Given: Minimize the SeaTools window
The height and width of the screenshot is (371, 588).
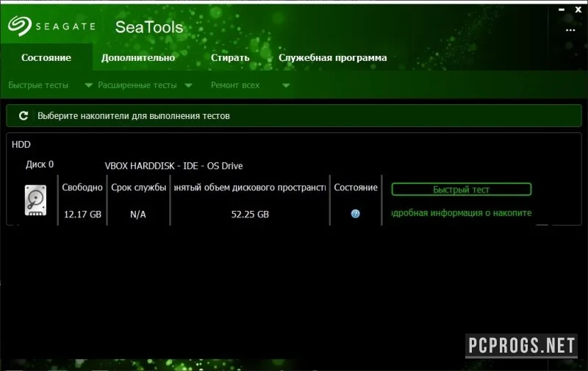Looking at the screenshot, I should pos(562,10).
